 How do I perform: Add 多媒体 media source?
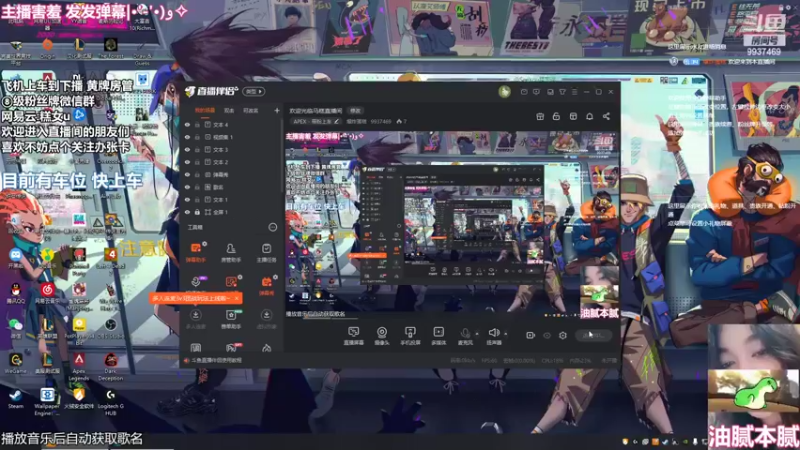438,336
